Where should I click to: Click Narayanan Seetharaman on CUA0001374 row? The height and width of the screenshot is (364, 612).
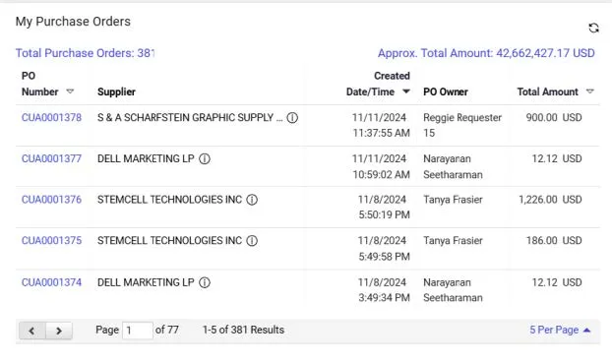tap(453, 290)
